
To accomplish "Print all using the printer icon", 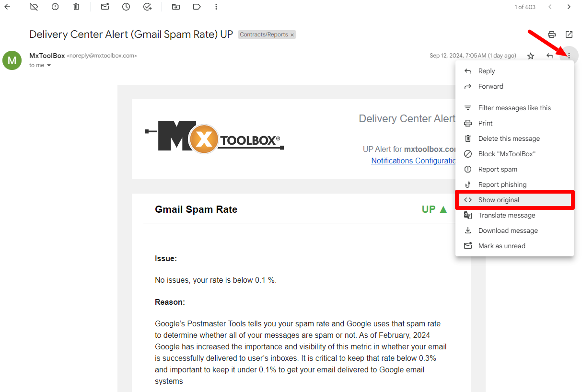I will 552,35.
